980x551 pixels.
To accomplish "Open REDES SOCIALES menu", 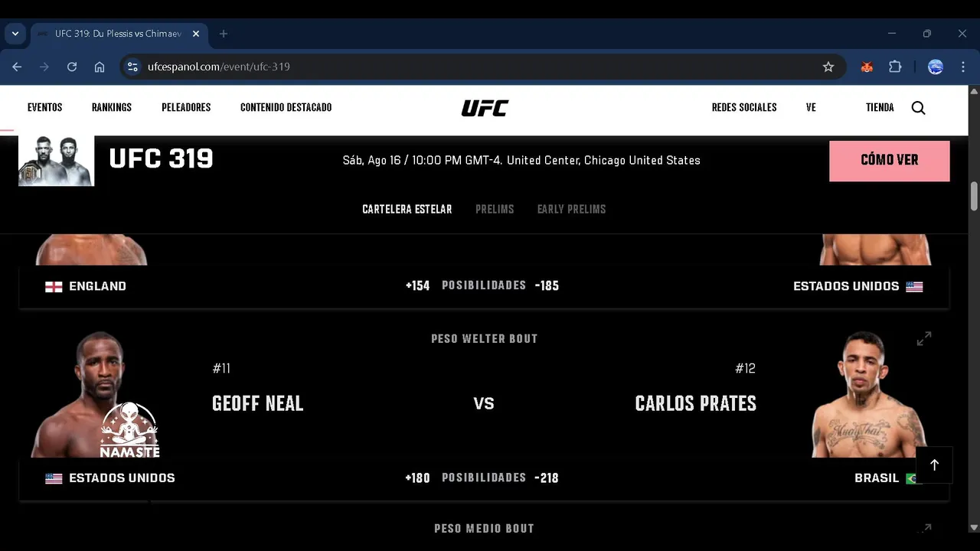I will 744,107.
